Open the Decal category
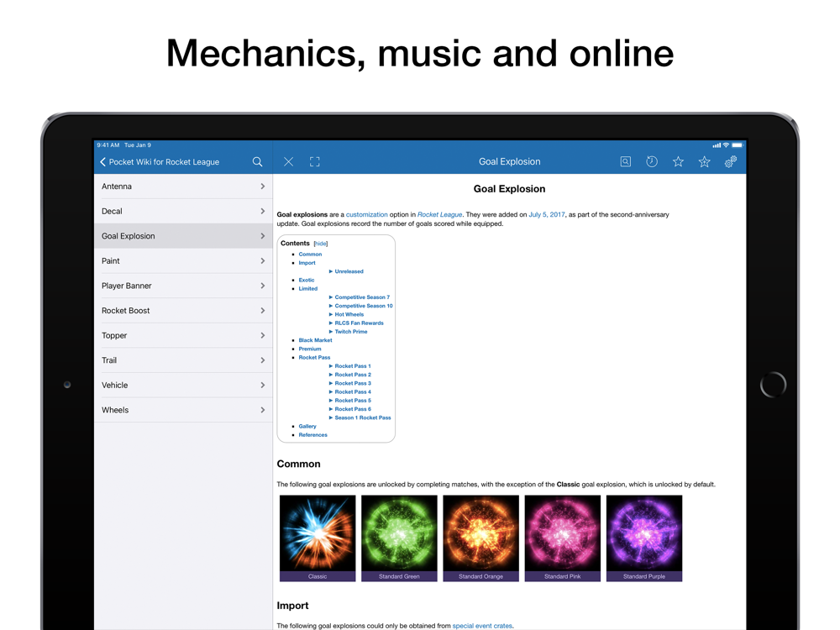Viewport: 840px width, 630px height. pos(183,211)
